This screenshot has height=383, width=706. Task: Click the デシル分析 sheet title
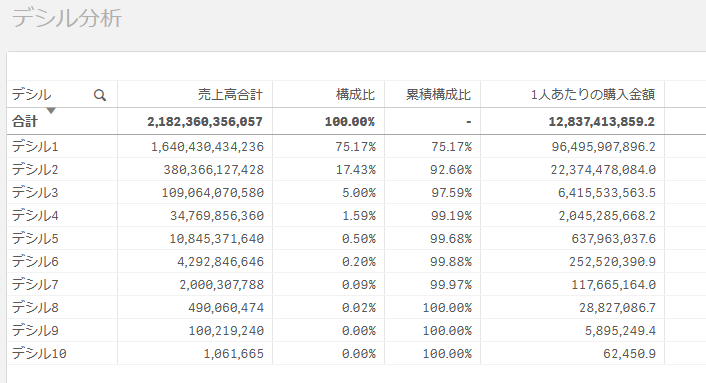pos(67,18)
